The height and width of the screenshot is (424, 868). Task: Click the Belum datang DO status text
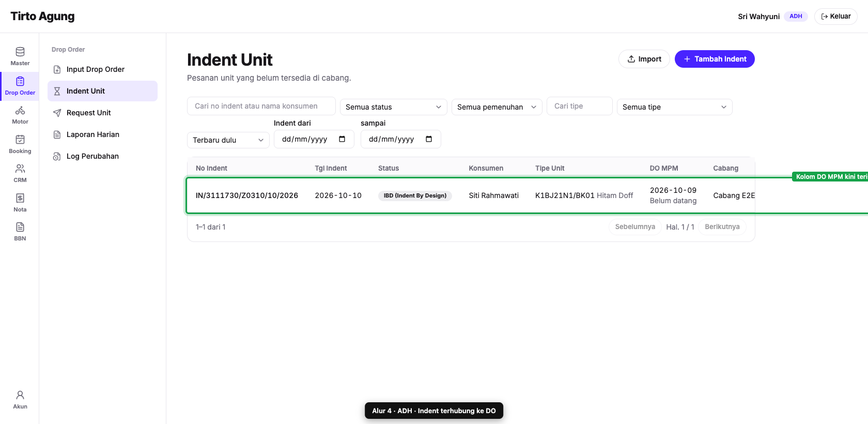(673, 201)
